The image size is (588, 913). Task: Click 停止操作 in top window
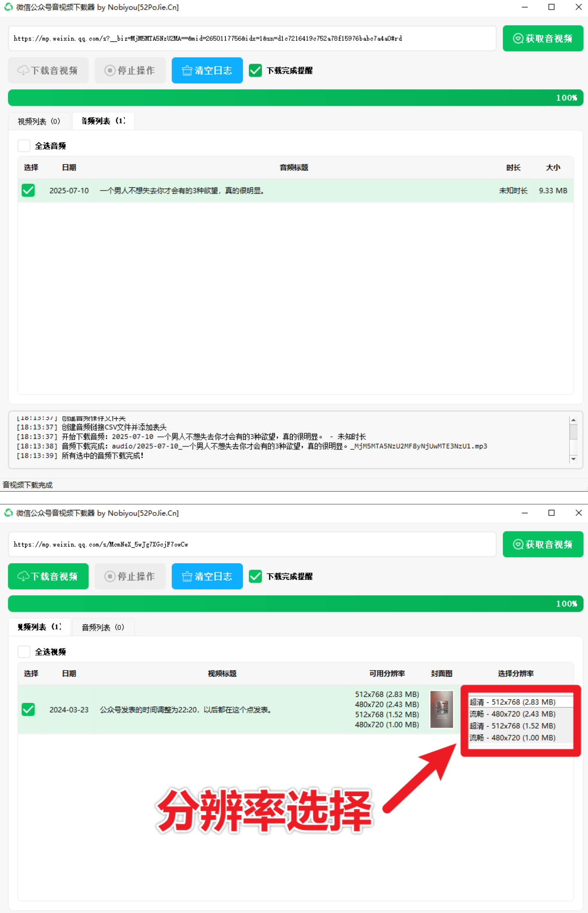point(130,70)
